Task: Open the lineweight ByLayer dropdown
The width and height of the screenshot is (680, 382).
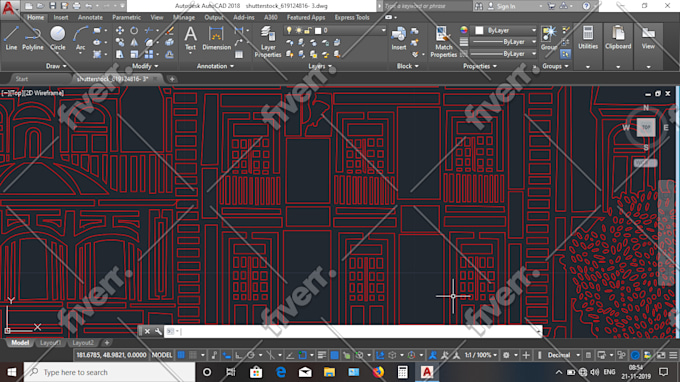Action: click(x=503, y=42)
